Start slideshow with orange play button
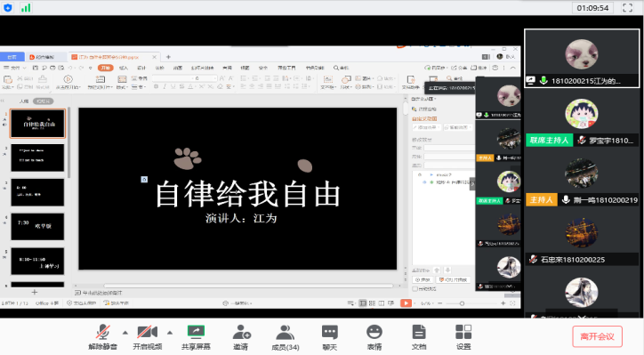644x355 pixels. [x=406, y=303]
